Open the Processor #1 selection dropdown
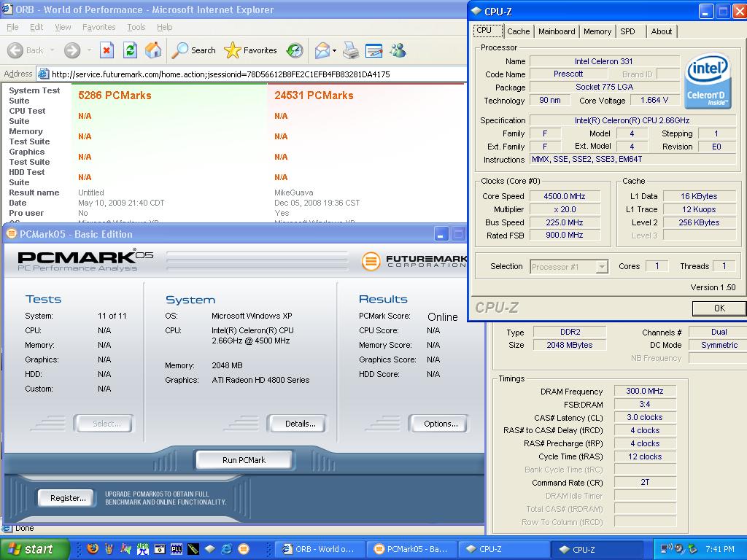This screenshot has width=747, height=560. point(602,267)
